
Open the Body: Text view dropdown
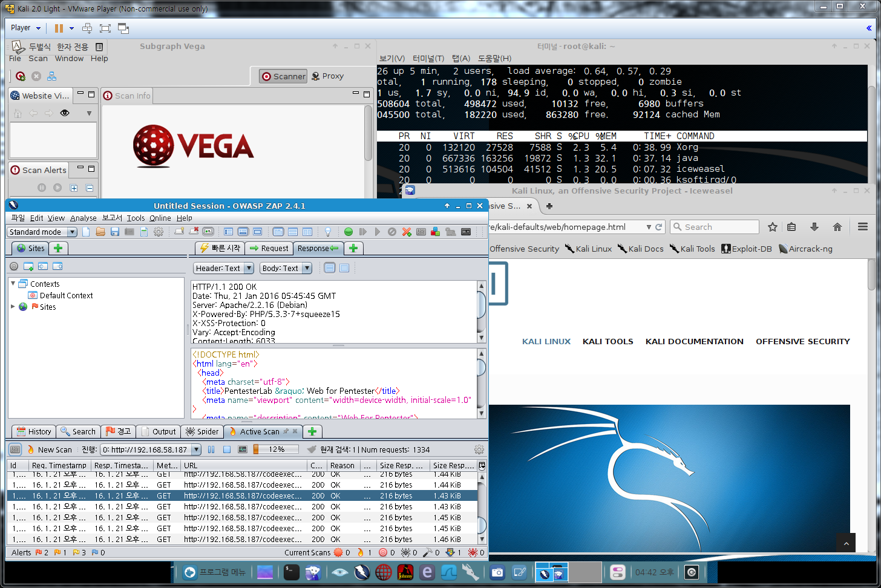[x=286, y=268]
